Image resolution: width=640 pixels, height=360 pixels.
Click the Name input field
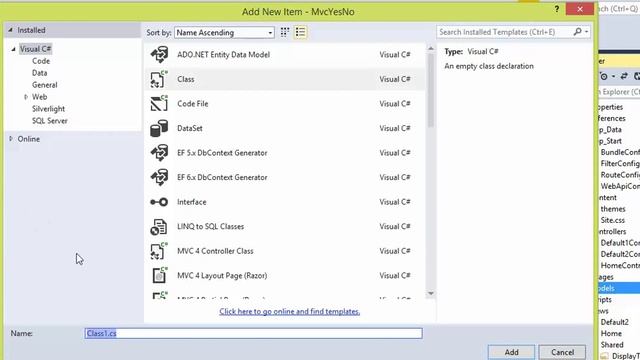pyautogui.click(x=253, y=333)
